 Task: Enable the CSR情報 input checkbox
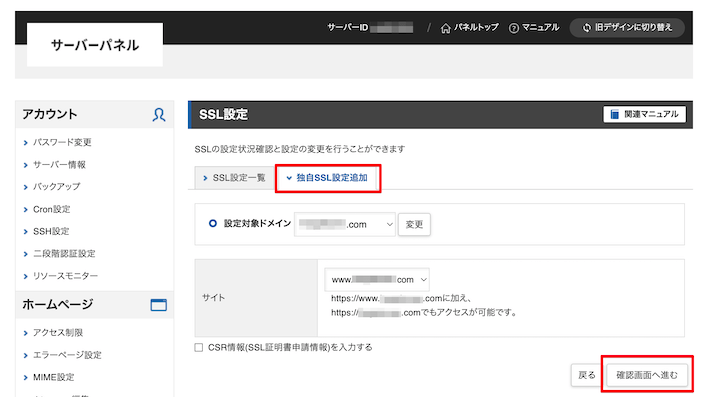pyautogui.click(x=199, y=348)
